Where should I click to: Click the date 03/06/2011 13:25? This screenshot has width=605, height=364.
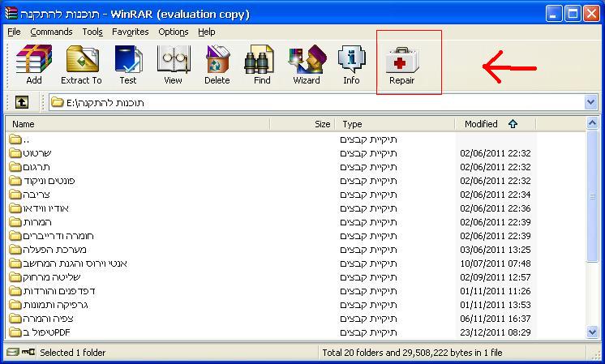[495, 250]
